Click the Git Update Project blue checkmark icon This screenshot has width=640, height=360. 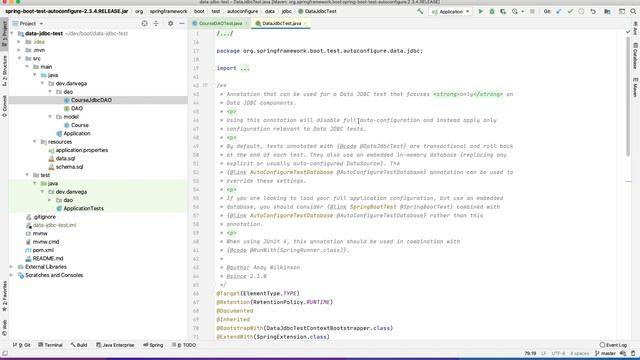pyautogui.click(x=559, y=11)
